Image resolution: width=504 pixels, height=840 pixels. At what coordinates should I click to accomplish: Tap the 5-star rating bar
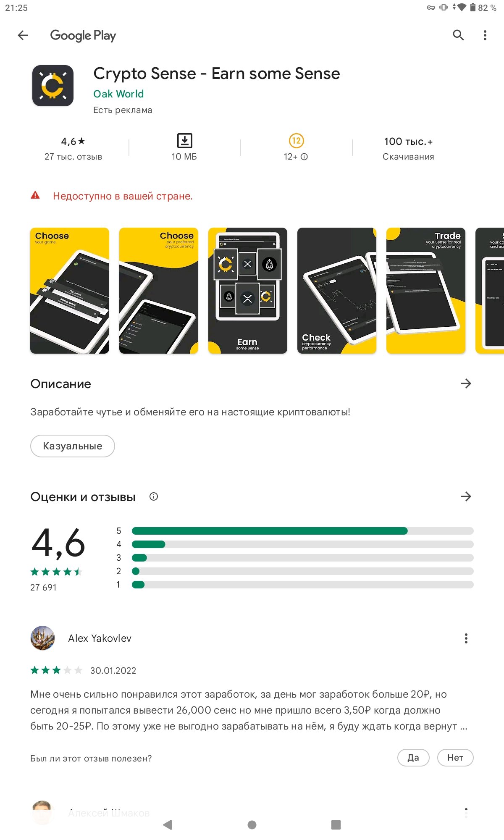pos(303,531)
